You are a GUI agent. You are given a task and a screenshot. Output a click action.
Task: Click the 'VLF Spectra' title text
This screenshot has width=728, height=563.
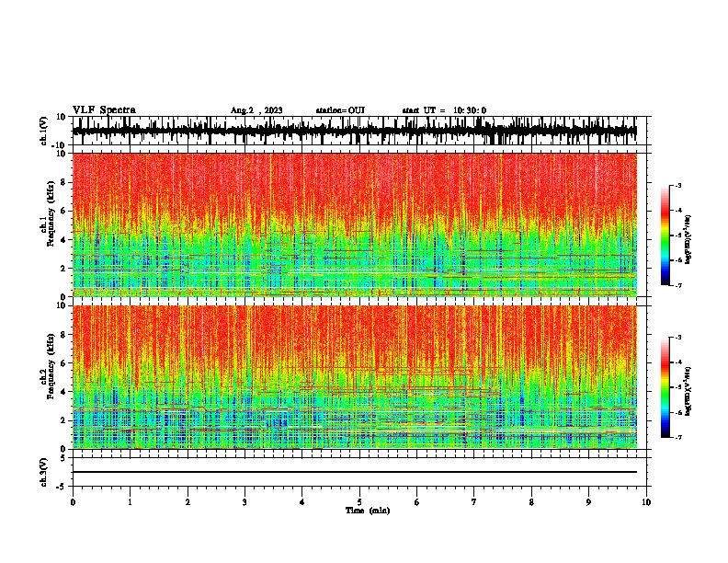(104, 110)
